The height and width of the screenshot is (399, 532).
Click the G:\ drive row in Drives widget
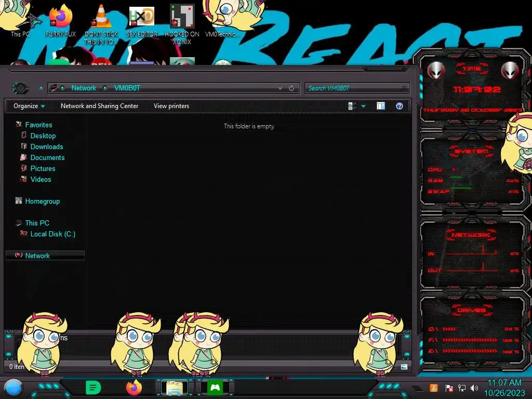pos(474,351)
